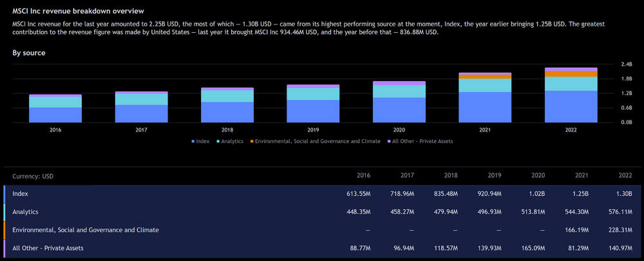Click Private Assets value 88.77M

(x=360, y=248)
